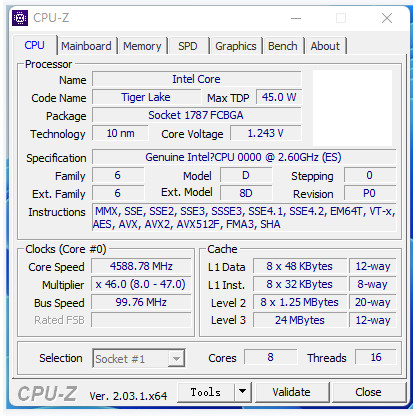The image size is (416, 416).
Task: Click the Max TDP value 45.0 W
Action: tap(279, 97)
